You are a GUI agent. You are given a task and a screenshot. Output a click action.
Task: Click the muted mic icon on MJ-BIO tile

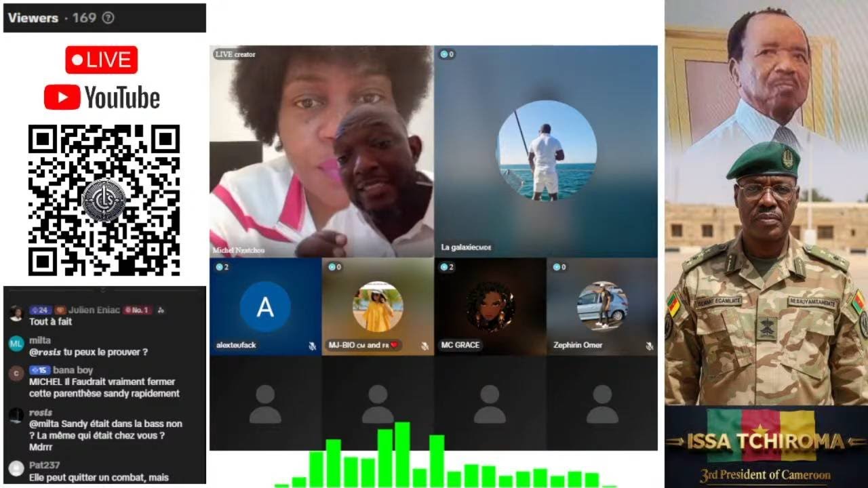[425, 346]
